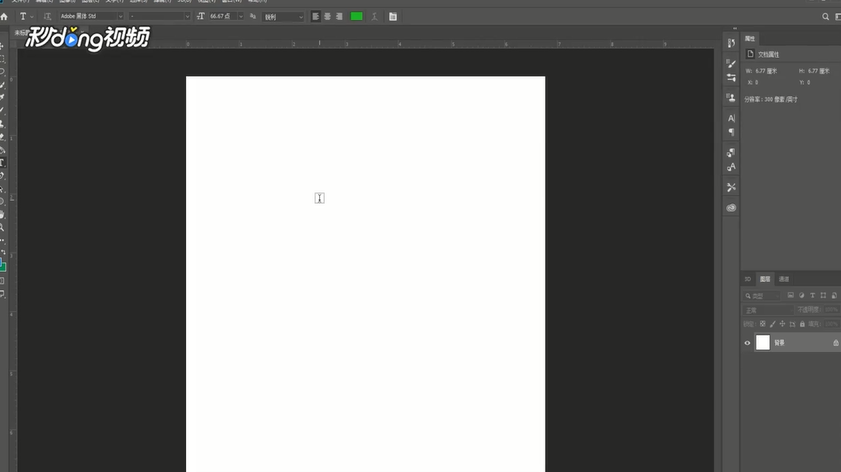Open the layer filter type dropdown

(762, 296)
